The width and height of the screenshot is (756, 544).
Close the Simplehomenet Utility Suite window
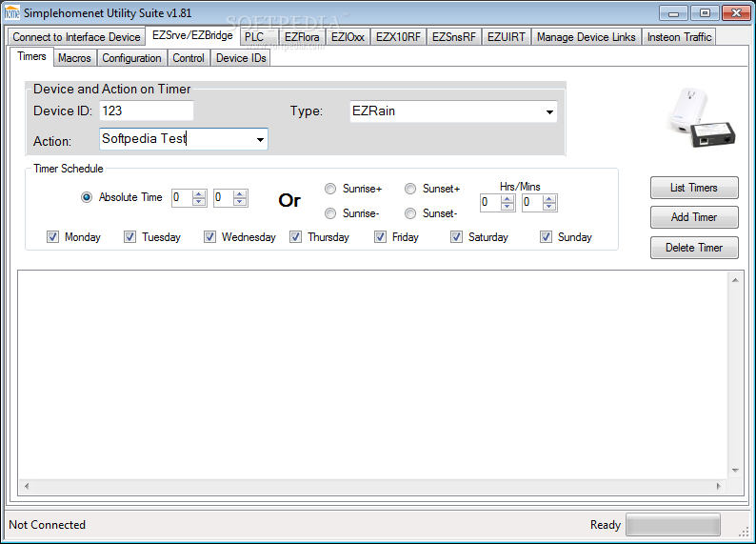(736, 13)
